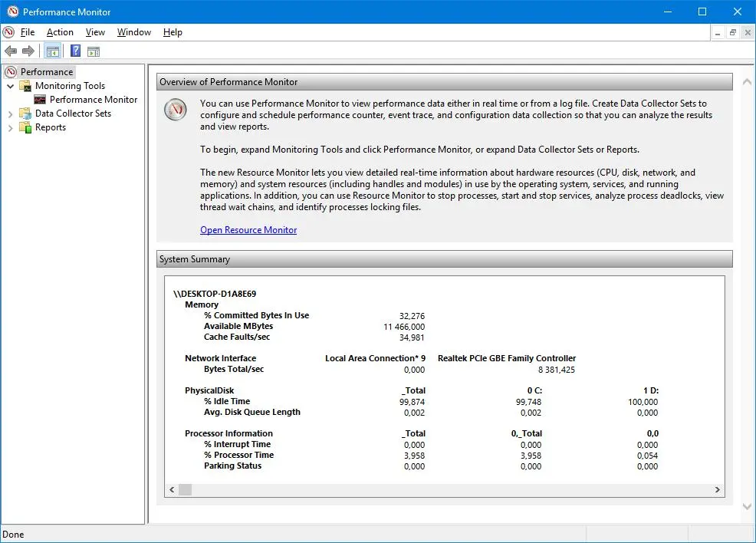The image size is (756, 543).
Task: Expand the Reports tree node
Action: click(11, 128)
